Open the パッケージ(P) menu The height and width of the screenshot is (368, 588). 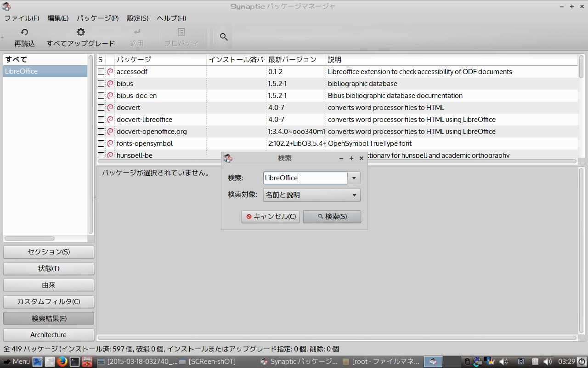pyautogui.click(x=98, y=18)
